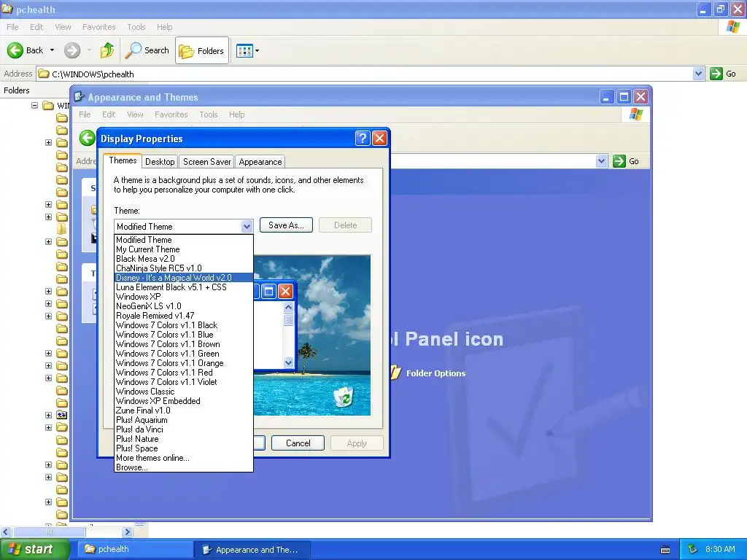Screen dimensions: 747x560
Task: Click the Forward arrow in pchealth toolbar
Action: click(72, 50)
